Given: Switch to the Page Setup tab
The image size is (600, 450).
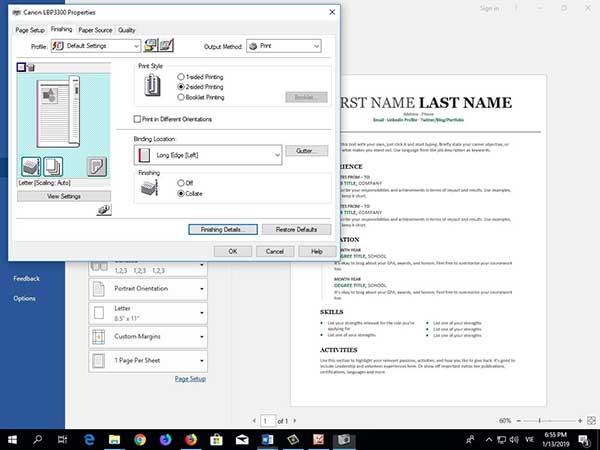Looking at the screenshot, I should tap(30, 30).
